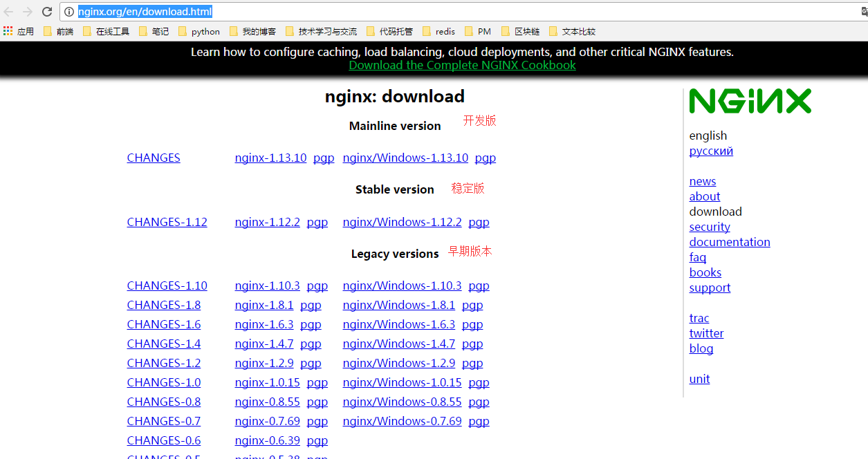Click the translate icon in address bar

(863, 12)
